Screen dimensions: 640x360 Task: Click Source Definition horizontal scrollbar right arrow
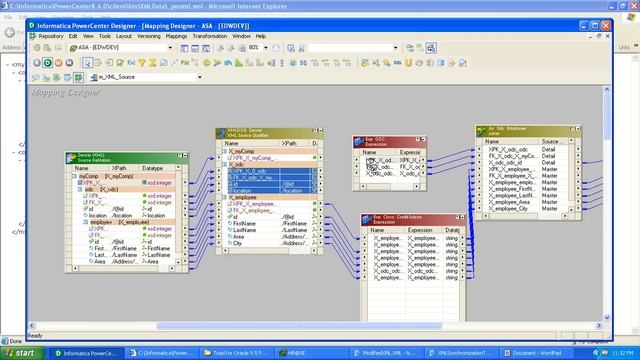coord(172,268)
